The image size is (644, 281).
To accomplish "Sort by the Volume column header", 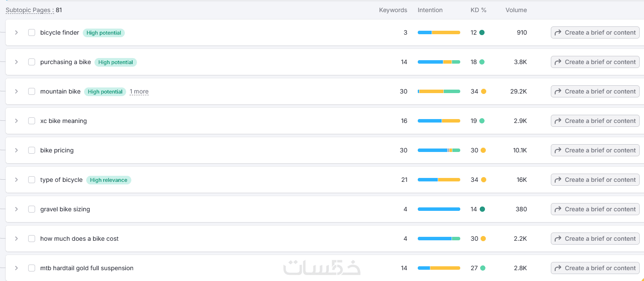I will [x=516, y=10].
